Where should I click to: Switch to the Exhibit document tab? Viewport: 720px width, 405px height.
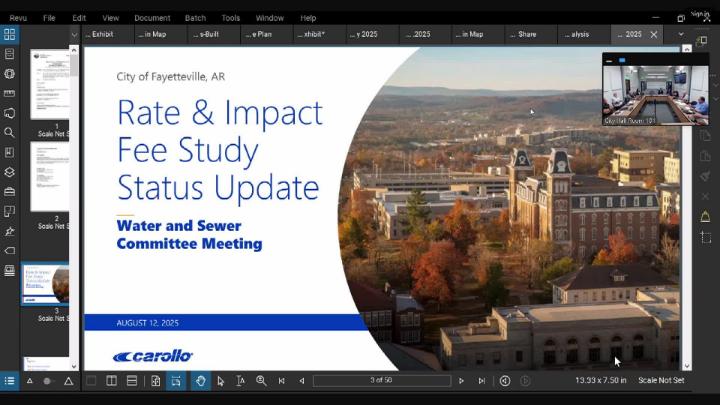tap(108, 34)
